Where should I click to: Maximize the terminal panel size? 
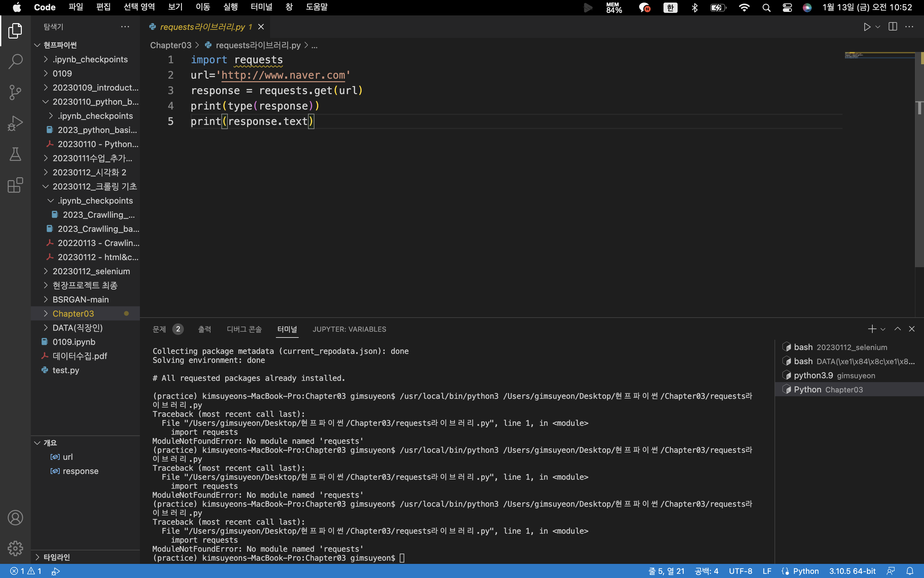(x=898, y=329)
